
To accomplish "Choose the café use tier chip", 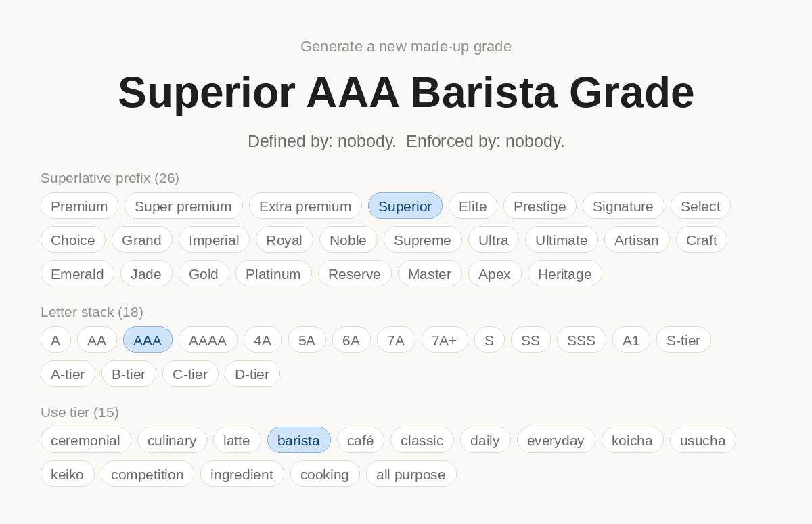I will (361, 440).
